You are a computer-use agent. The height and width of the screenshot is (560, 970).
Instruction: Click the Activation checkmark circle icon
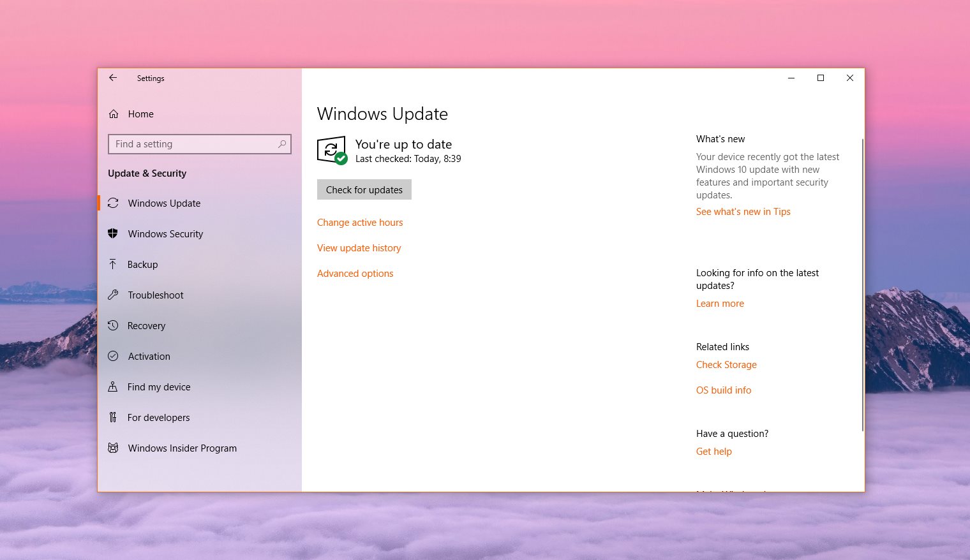click(x=113, y=356)
